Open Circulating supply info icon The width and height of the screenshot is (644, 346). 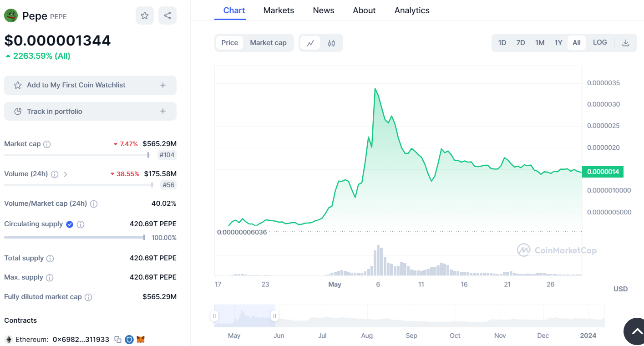coord(81,224)
